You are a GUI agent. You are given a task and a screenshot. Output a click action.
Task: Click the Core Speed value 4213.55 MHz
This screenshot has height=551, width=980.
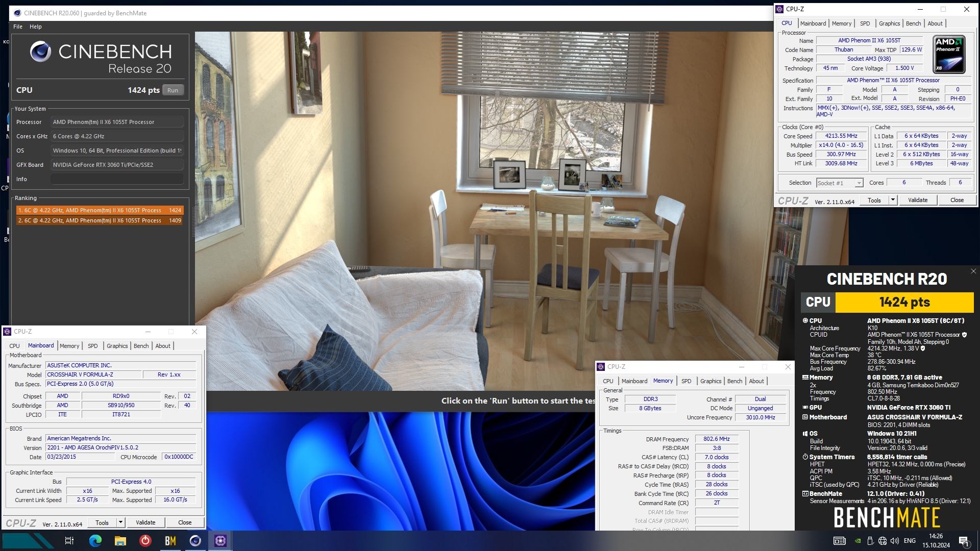(x=841, y=136)
